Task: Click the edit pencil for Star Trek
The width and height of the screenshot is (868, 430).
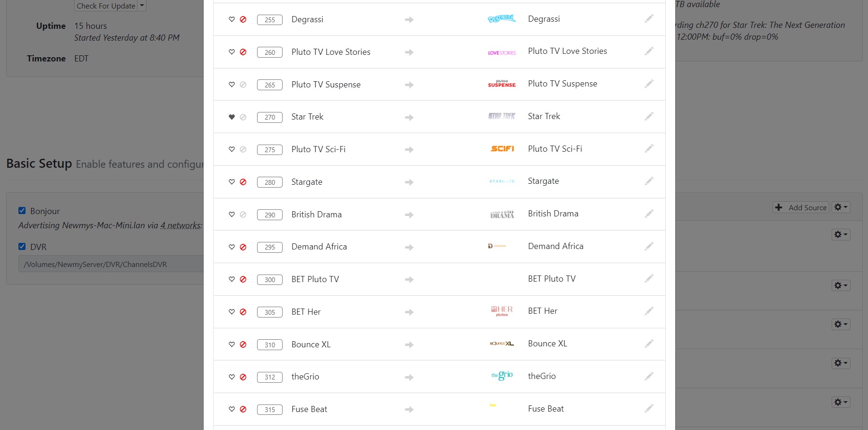Action: 649,116
